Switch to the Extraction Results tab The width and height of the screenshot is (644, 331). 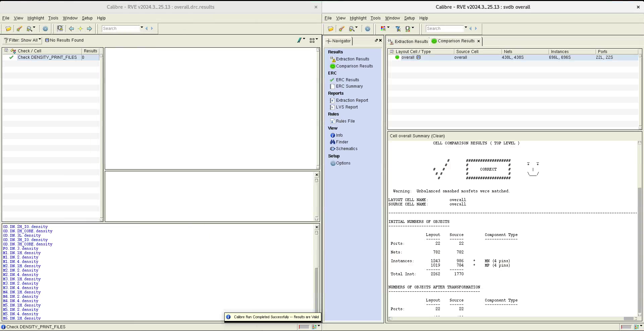click(408, 41)
